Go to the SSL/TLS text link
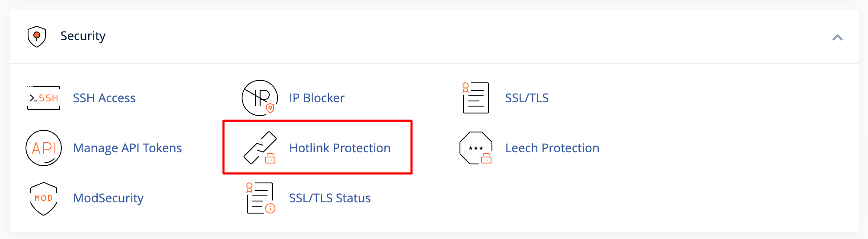The height and width of the screenshot is (239, 868). tap(527, 98)
